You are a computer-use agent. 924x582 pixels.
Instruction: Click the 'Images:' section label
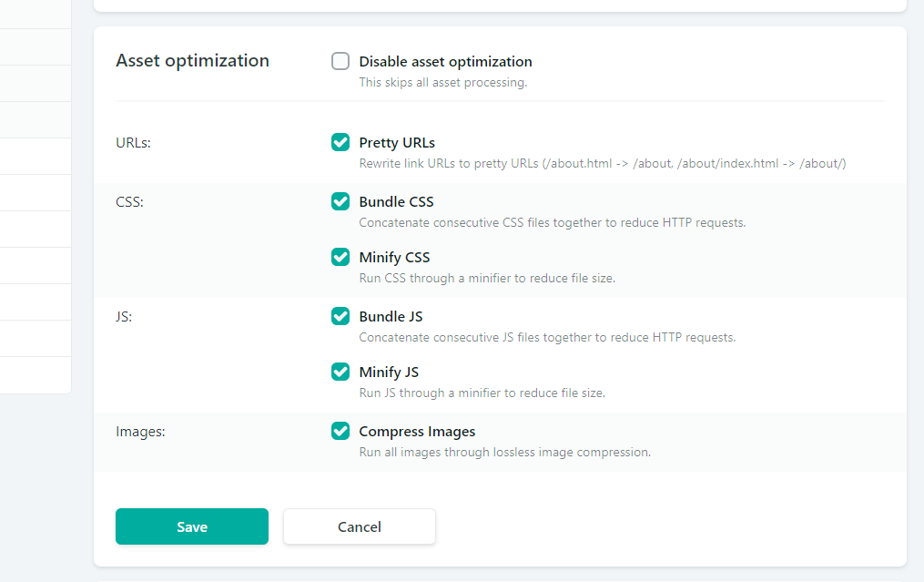tap(140, 432)
